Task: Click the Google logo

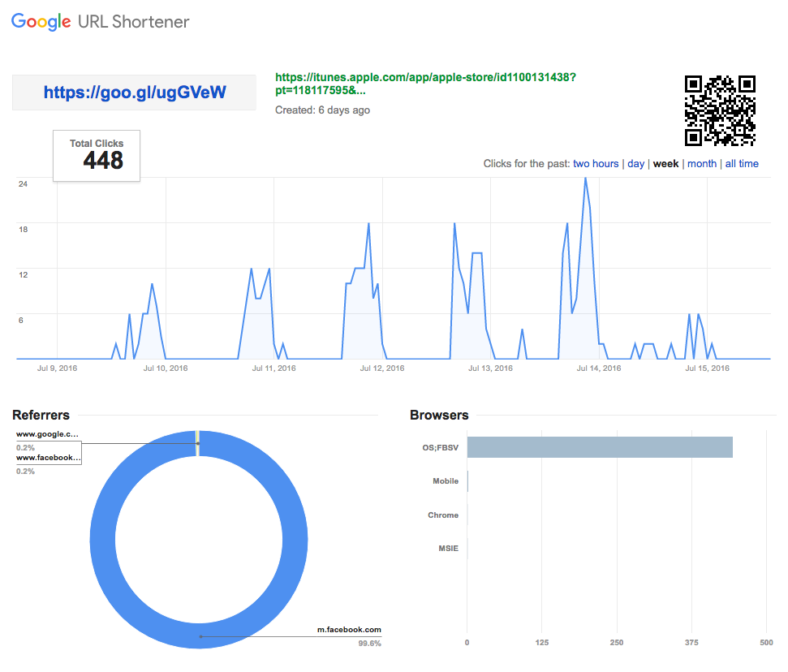Action: [x=41, y=22]
